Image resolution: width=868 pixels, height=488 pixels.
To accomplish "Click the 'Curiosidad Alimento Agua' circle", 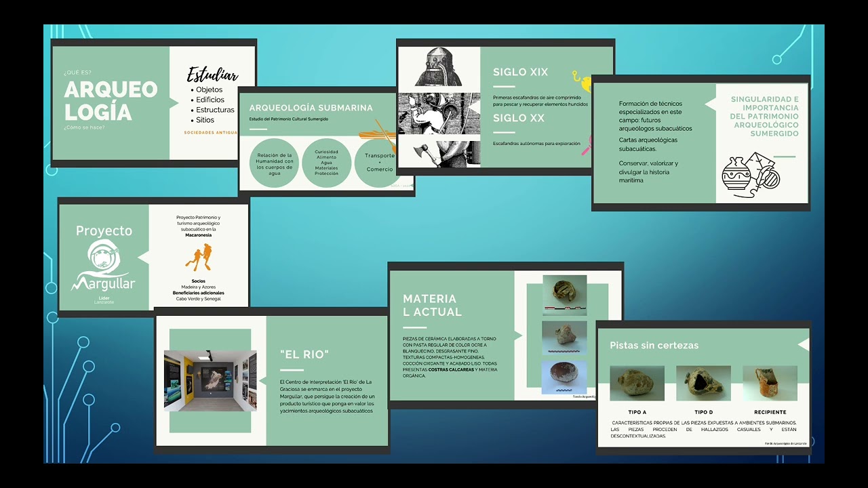I will tap(326, 163).
